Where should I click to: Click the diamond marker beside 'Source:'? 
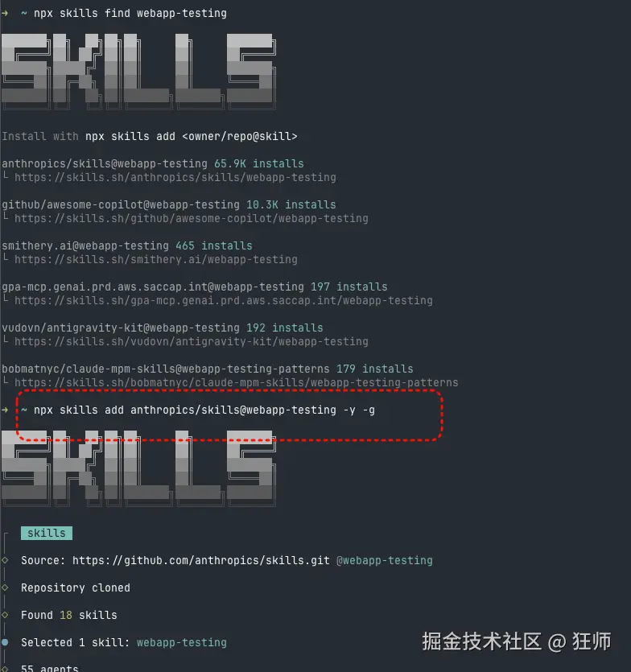(5, 560)
